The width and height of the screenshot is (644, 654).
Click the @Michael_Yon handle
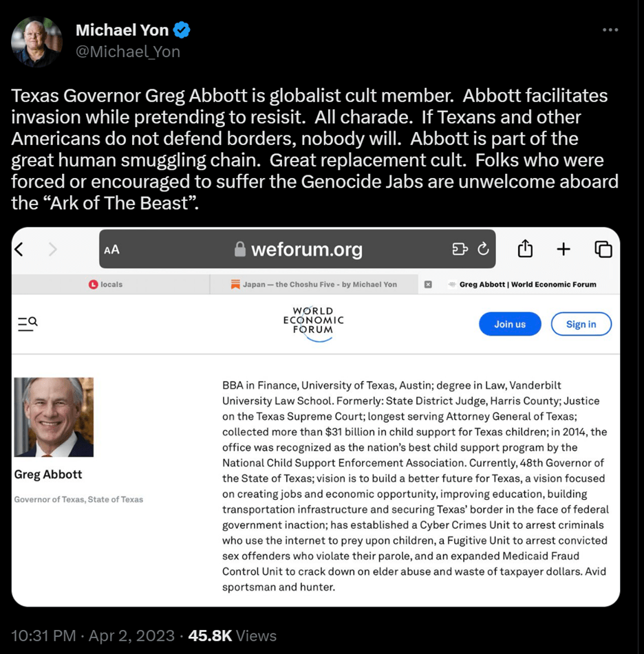(127, 52)
